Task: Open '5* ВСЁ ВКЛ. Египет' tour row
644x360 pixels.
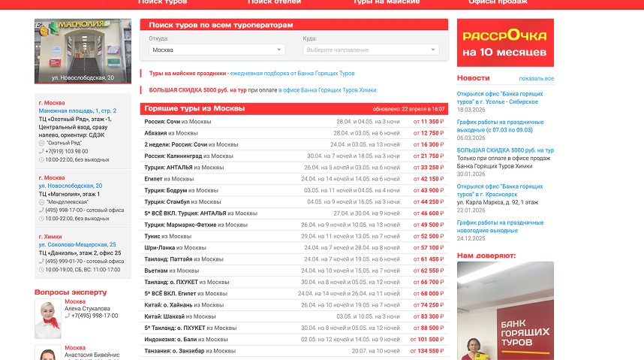Action: [x=294, y=294]
